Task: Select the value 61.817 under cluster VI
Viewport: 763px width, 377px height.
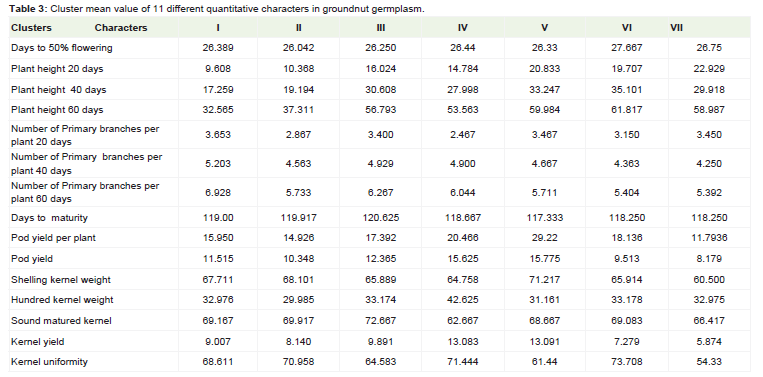Action: pyautogui.click(x=627, y=110)
